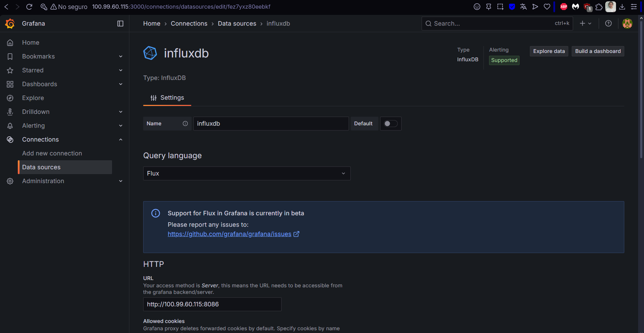Image resolution: width=644 pixels, height=333 pixels.
Task: Click the heart favorites icon in browser bar
Action: [547, 7]
